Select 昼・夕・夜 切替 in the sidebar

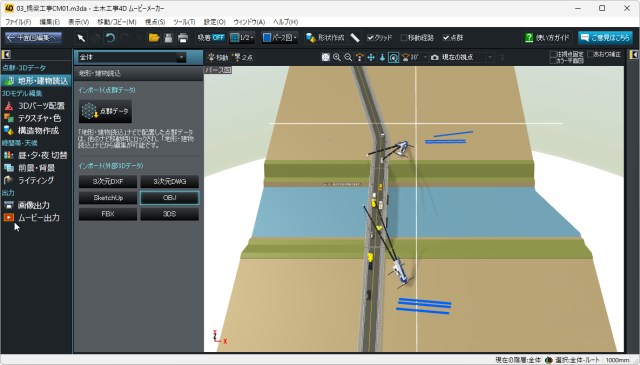pyautogui.click(x=36, y=155)
